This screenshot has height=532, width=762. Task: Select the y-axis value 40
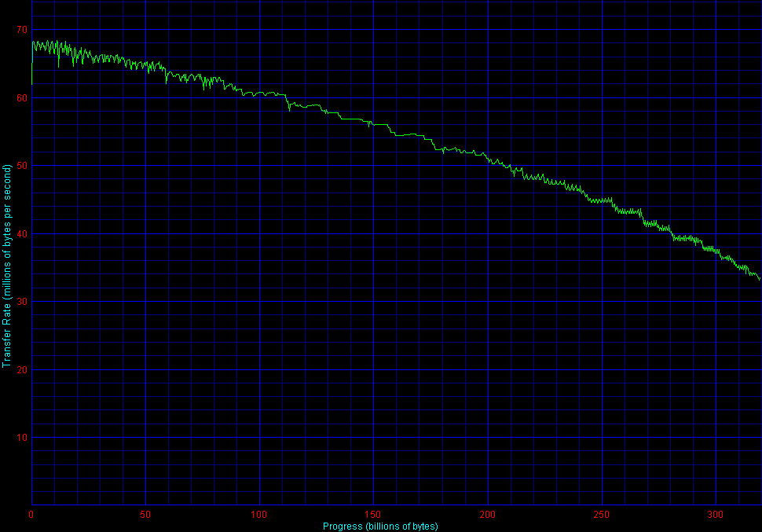click(x=22, y=234)
